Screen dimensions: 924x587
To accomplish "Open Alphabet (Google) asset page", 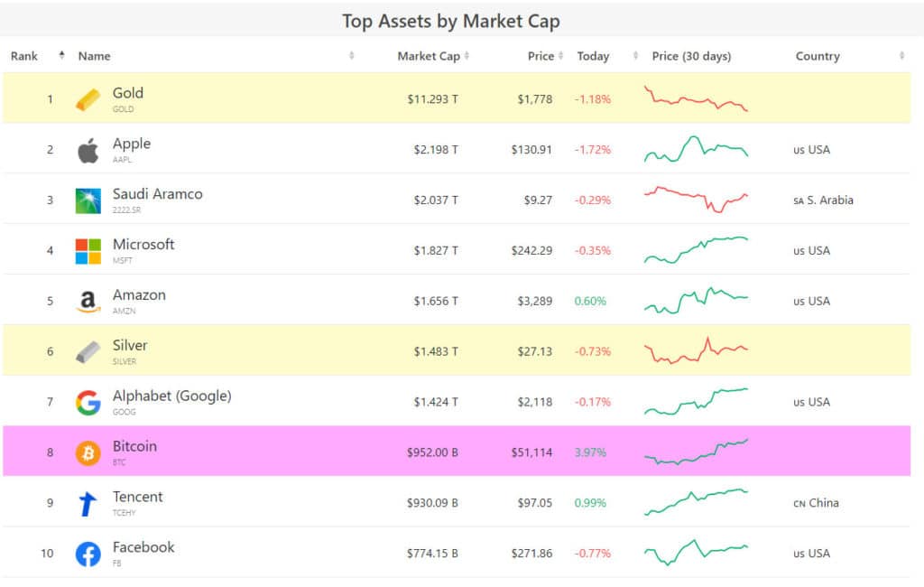I will 171,396.
